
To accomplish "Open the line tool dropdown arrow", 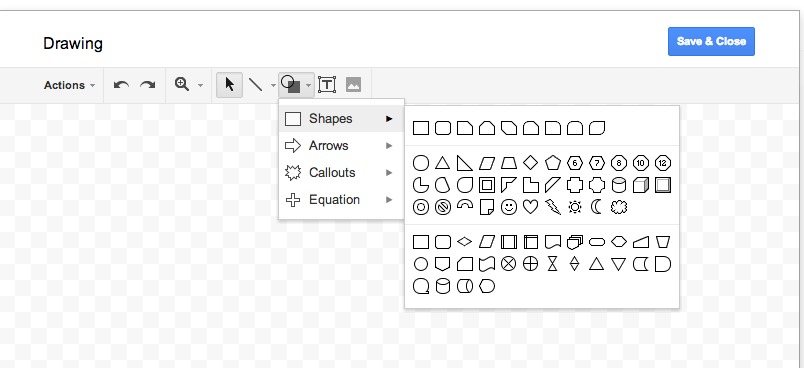I will [273, 86].
